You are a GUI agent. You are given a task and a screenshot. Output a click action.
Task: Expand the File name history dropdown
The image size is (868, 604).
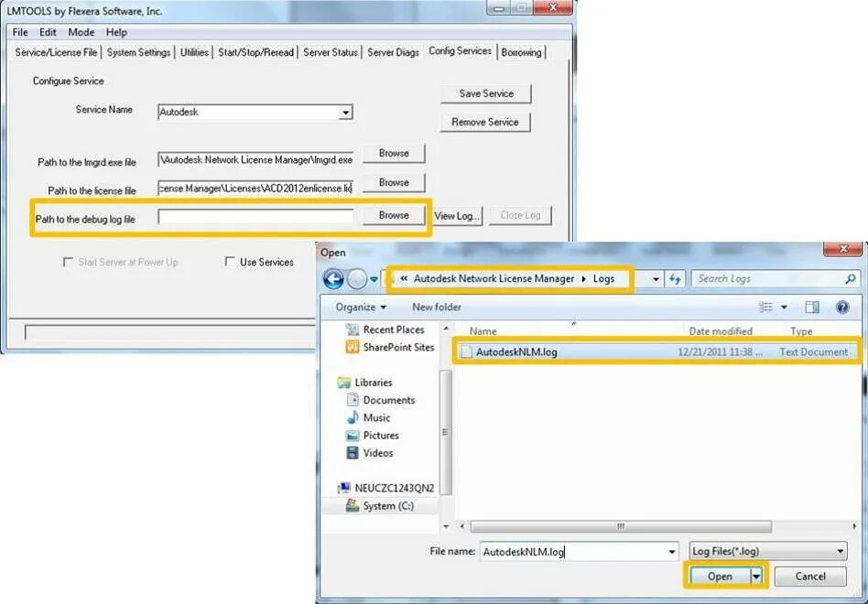click(672, 552)
